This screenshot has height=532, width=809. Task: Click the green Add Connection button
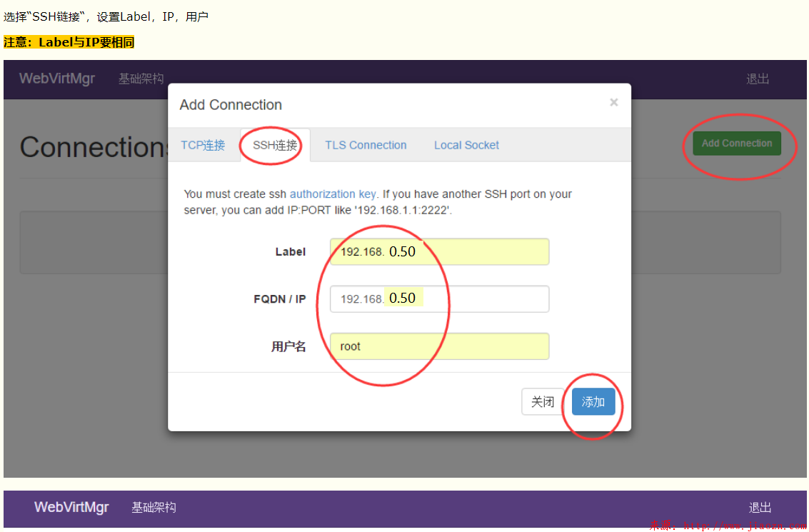point(736,144)
